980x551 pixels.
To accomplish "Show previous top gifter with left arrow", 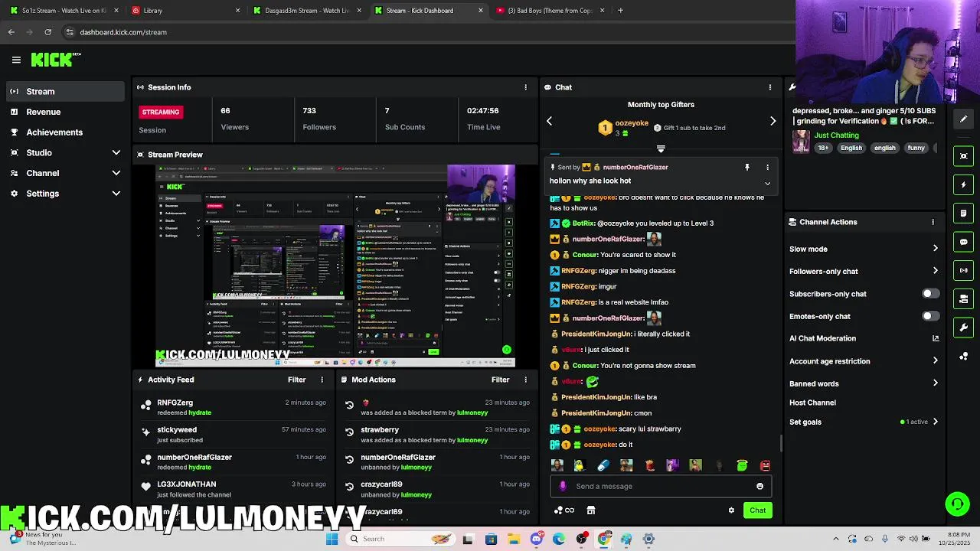I will (x=549, y=121).
